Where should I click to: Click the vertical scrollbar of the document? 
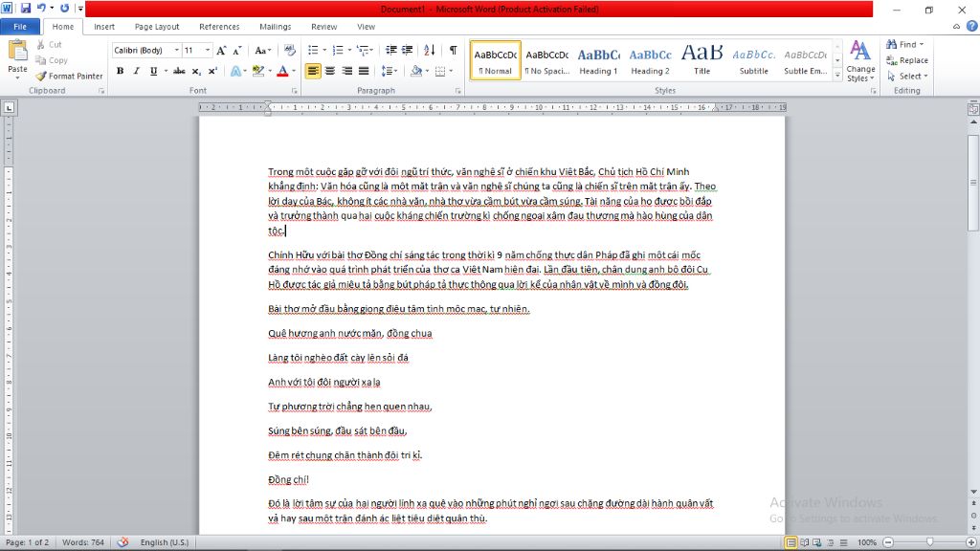[972, 287]
